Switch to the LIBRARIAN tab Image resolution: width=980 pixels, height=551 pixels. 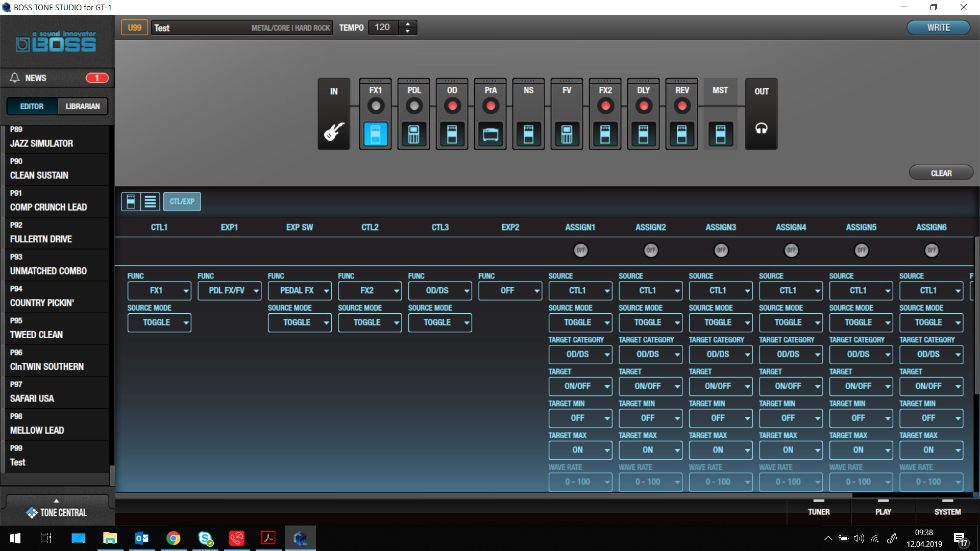(x=82, y=106)
